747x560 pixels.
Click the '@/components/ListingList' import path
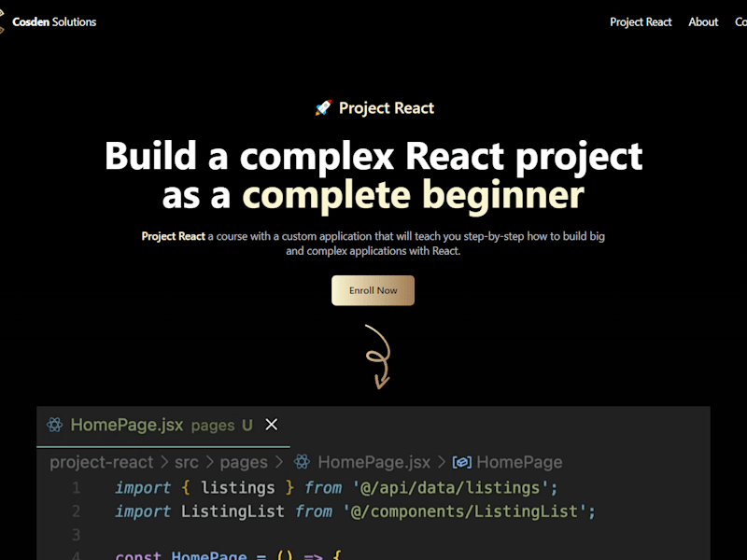tap(464, 511)
